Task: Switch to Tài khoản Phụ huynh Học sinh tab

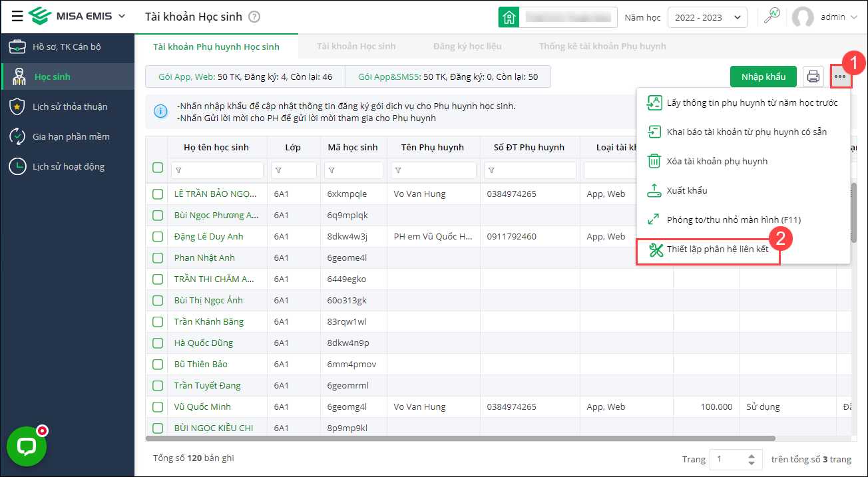Action: [x=216, y=47]
